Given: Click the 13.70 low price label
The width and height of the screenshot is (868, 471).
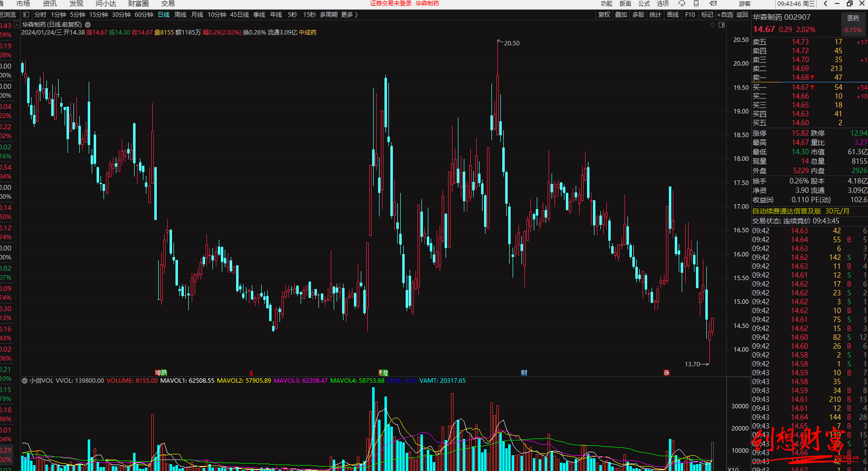Looking at the screenshot, I should pyautogui.click(x=692, y=364).
